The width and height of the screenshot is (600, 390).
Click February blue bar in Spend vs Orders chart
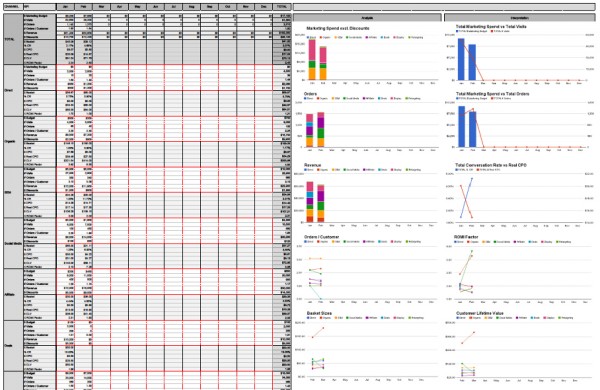[x=473, y=129]
